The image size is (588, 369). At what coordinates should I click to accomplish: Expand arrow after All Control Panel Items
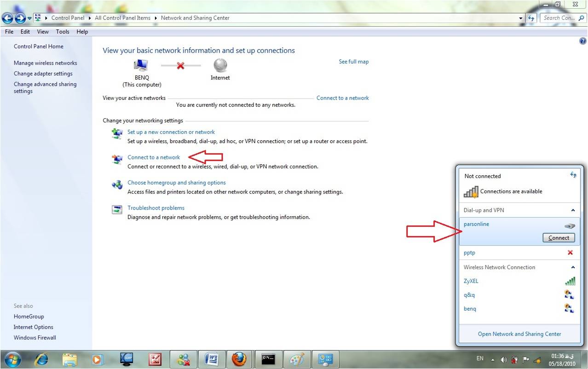tap(156, 18)
